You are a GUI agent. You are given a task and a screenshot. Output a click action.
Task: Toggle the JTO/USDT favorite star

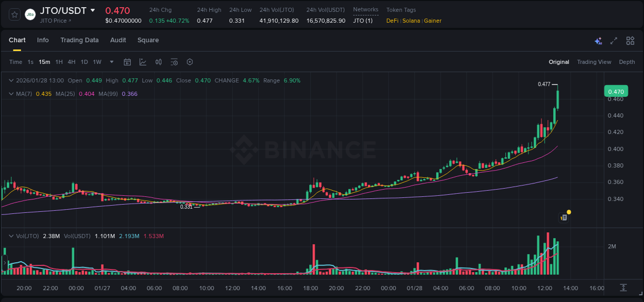(14, 14)
